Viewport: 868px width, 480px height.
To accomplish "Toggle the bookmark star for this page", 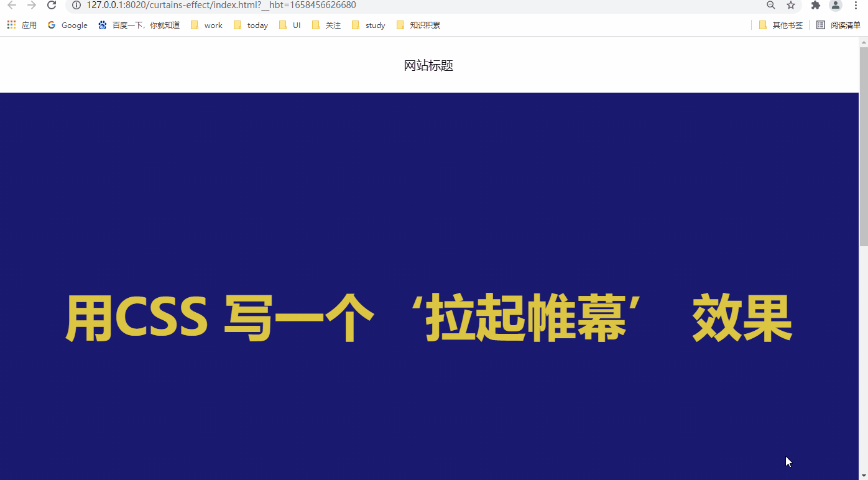I will (x=790, y=5).
